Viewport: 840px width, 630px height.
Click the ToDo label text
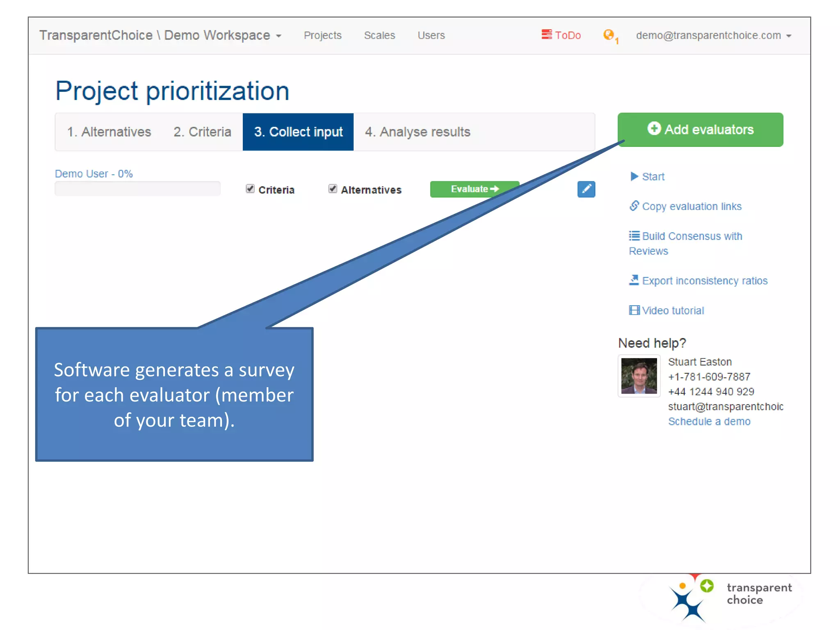click(x=568, y=36)
